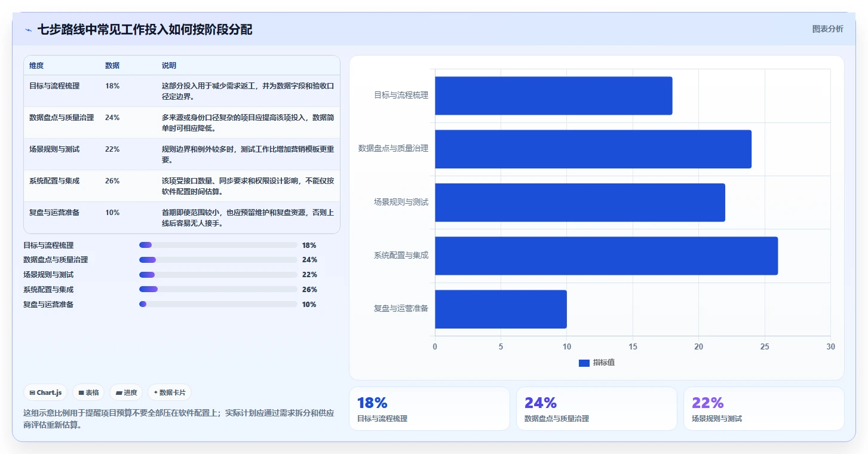Viewport: 868px width, 454px height.
Task: Select the 表格 tag chip
Action: coord(88,392)
